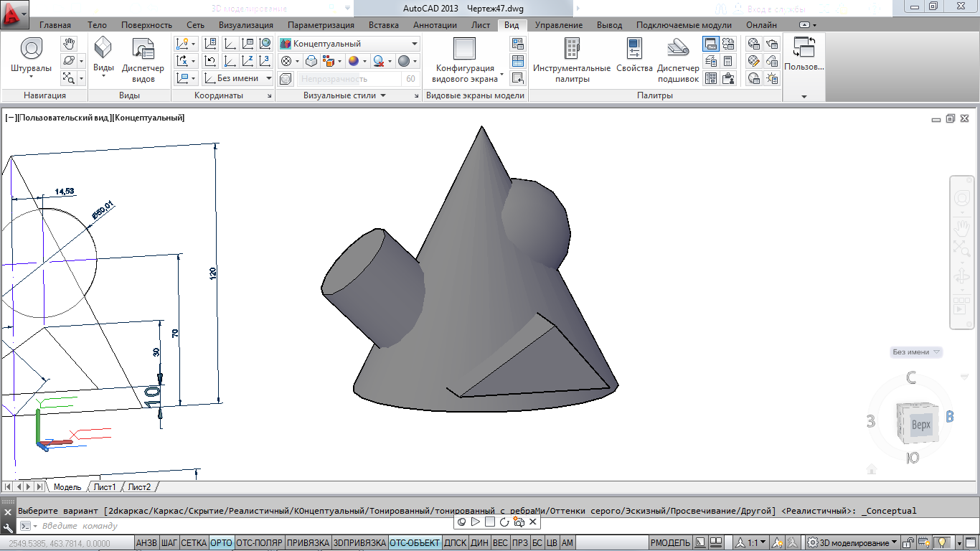This screenshot has height=551, width=980.
Task: Click the Конфигурация видового экрана icon
Action: (464, 50)
